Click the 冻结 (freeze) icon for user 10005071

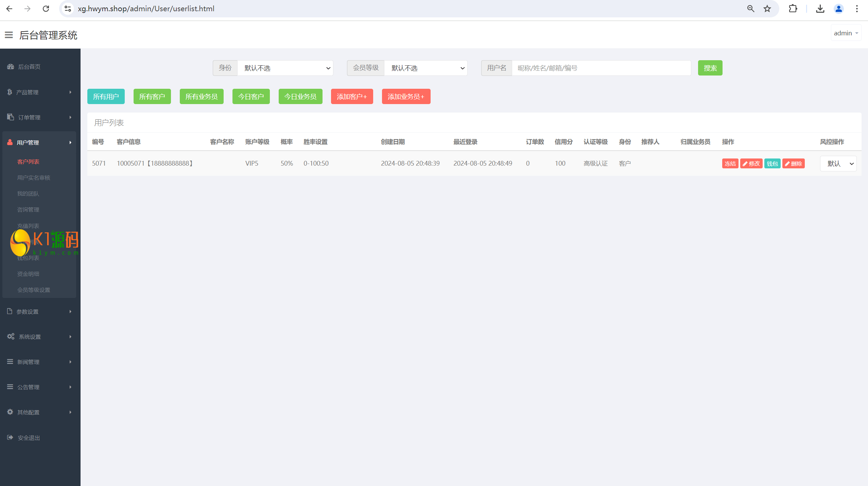[x=730, y=163]
